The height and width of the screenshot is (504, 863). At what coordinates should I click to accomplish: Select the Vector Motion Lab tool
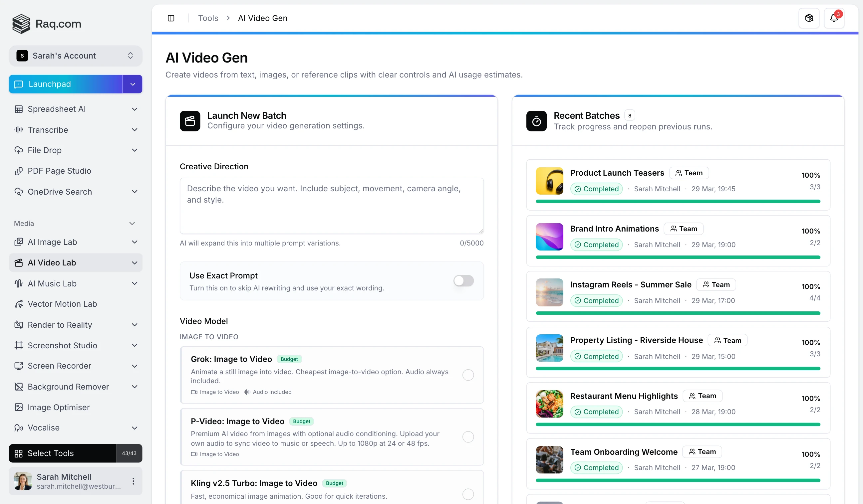(62, 303)
